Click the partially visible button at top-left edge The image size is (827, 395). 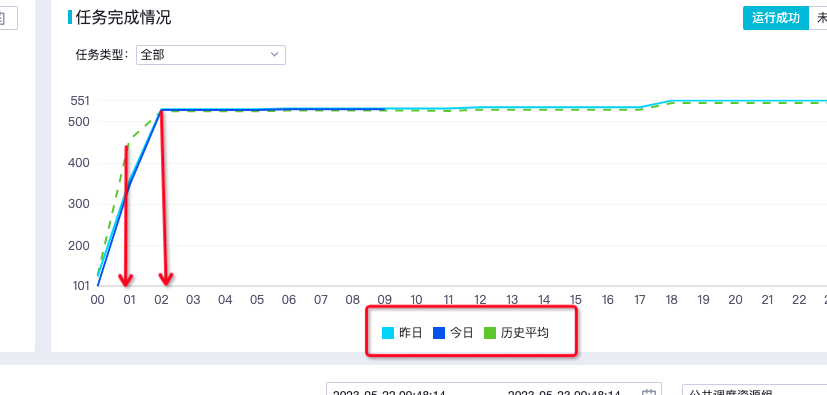pos(8,18)
